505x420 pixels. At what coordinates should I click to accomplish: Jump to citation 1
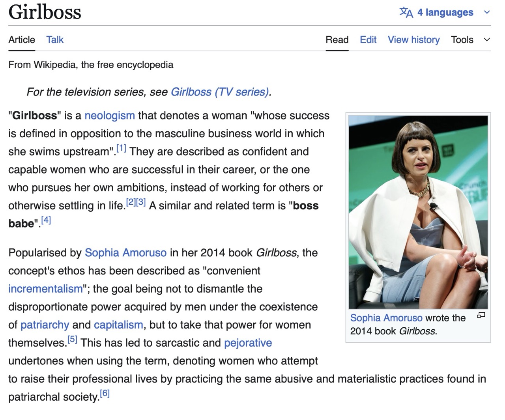(x=121, y=148)
